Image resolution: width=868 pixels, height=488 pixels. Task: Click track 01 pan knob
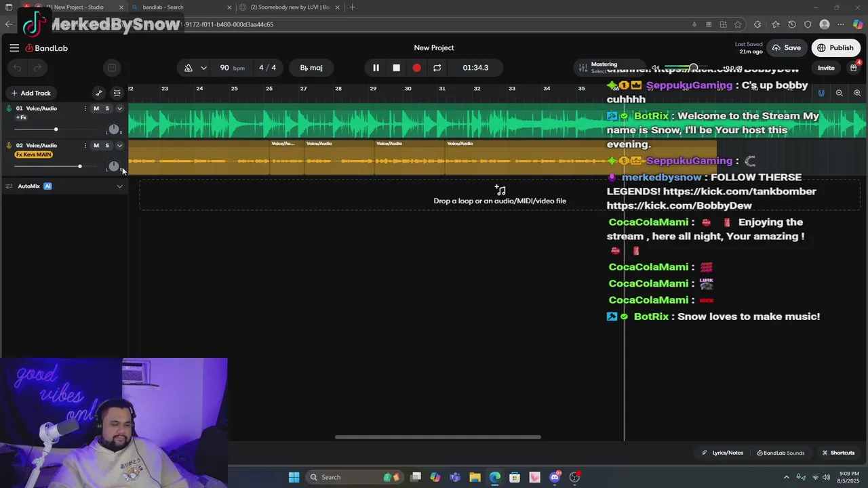[114, 129]
